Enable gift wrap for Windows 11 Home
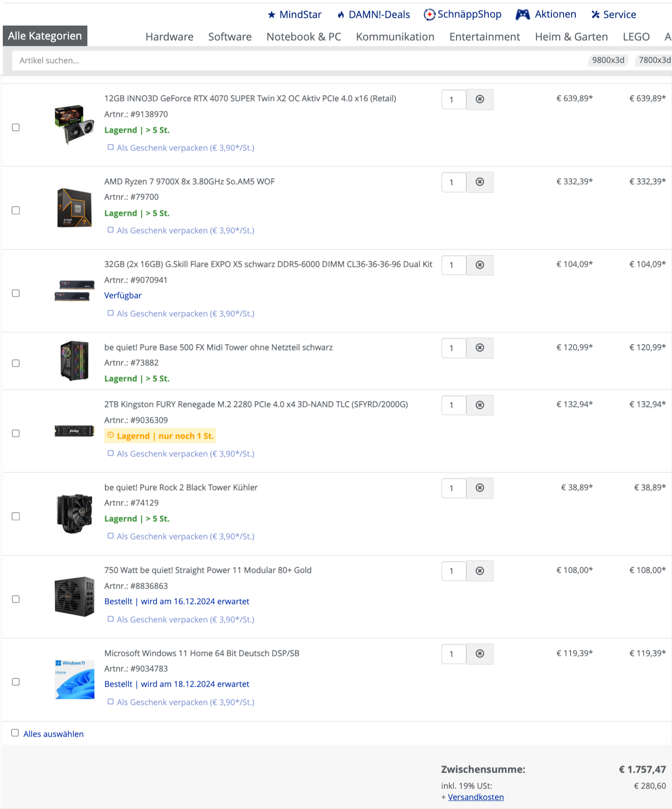 pos(111,702)
